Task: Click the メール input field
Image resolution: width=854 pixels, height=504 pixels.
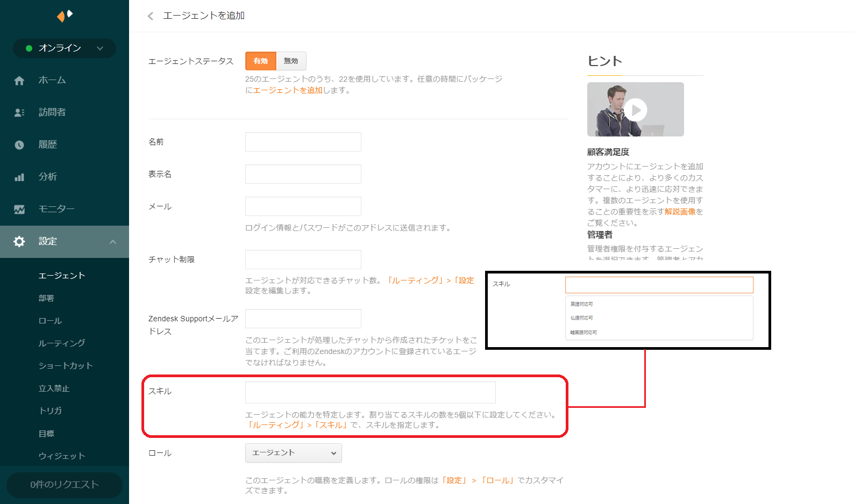Action: pyautogui.click(x=303, y=206)
